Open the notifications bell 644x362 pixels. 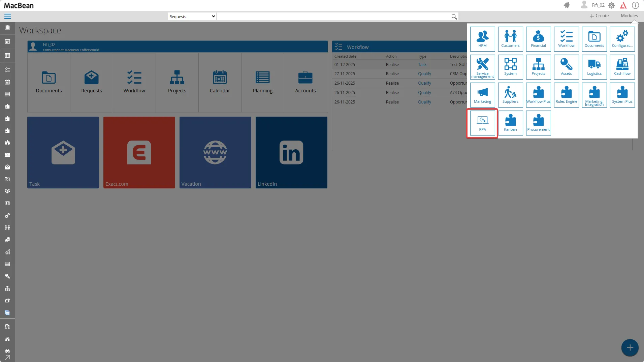[x=567, y=5]
